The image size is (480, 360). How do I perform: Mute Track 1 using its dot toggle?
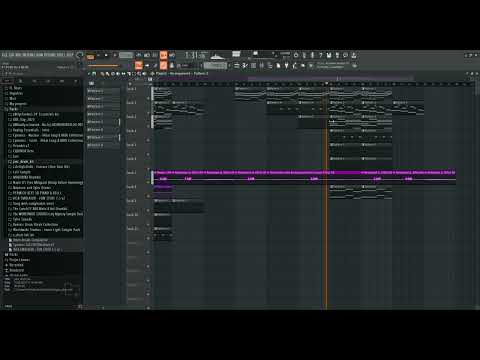[148, 98]
